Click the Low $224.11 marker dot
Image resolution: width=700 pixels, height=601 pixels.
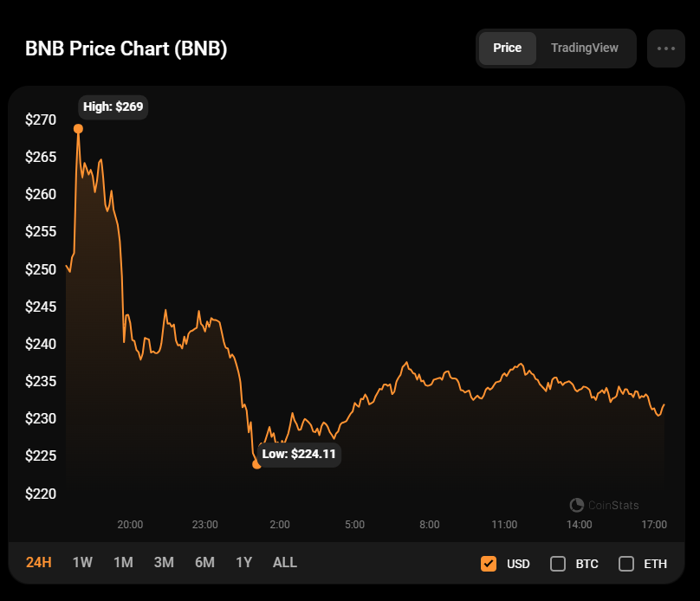point(256,464)
